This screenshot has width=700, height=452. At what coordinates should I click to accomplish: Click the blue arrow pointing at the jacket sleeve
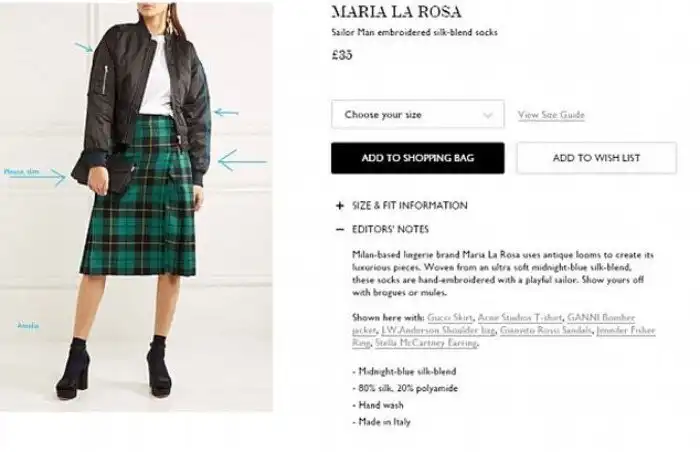point(226,113)
